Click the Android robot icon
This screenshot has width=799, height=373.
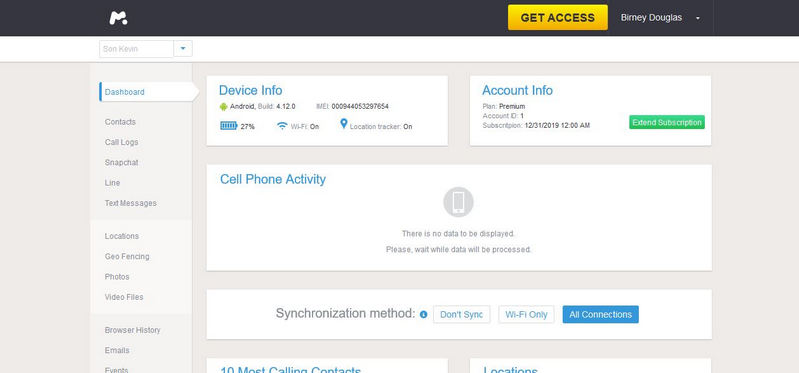point(223,106)
